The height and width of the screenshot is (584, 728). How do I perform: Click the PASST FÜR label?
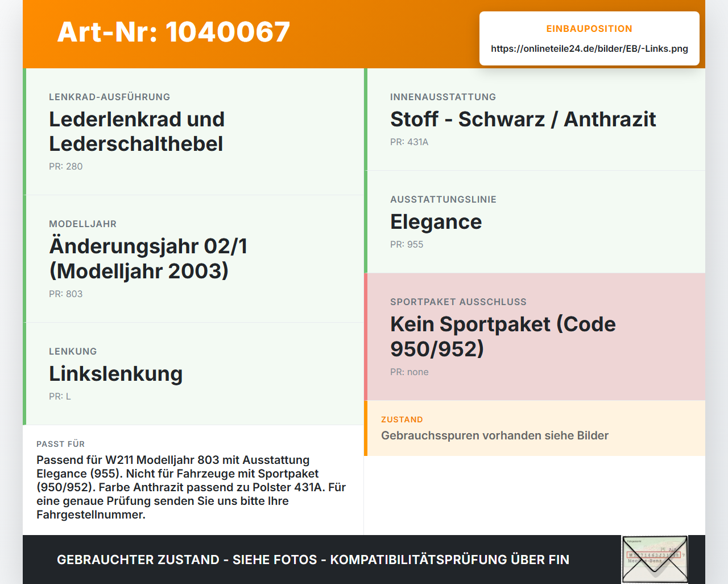pyautogui.click(x=60, y=444)
